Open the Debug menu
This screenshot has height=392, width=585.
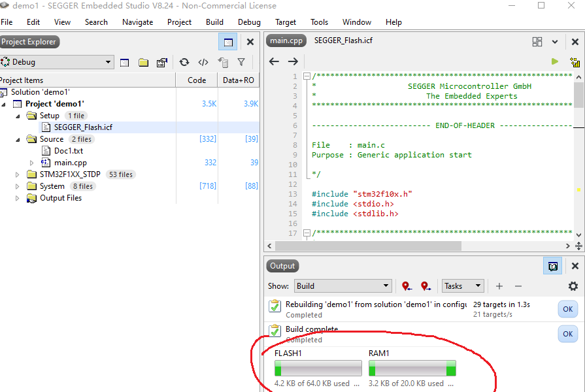(x=249, y=22)
